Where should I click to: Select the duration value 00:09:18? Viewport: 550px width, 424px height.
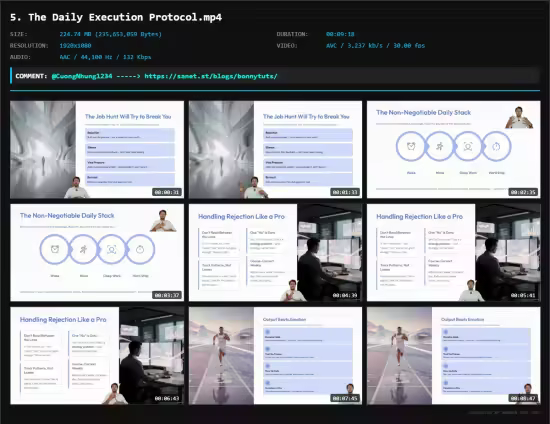[340, 34]
